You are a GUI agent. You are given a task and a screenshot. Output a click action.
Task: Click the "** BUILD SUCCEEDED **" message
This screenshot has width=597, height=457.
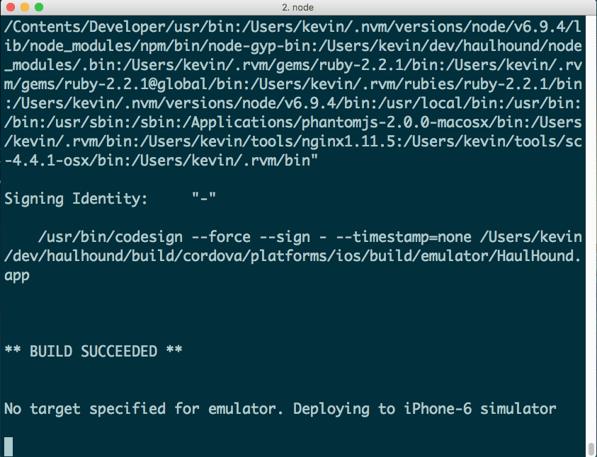coord(93,351)
